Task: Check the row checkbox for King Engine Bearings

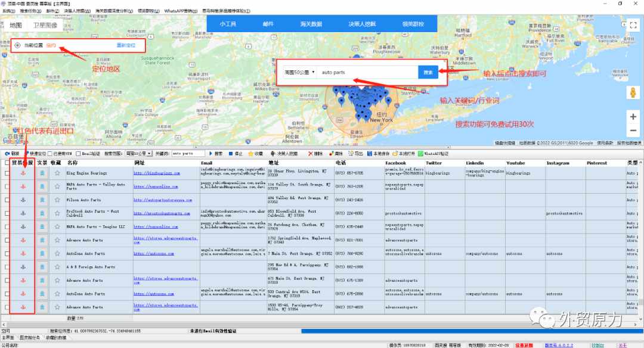Action: point(7,173)
